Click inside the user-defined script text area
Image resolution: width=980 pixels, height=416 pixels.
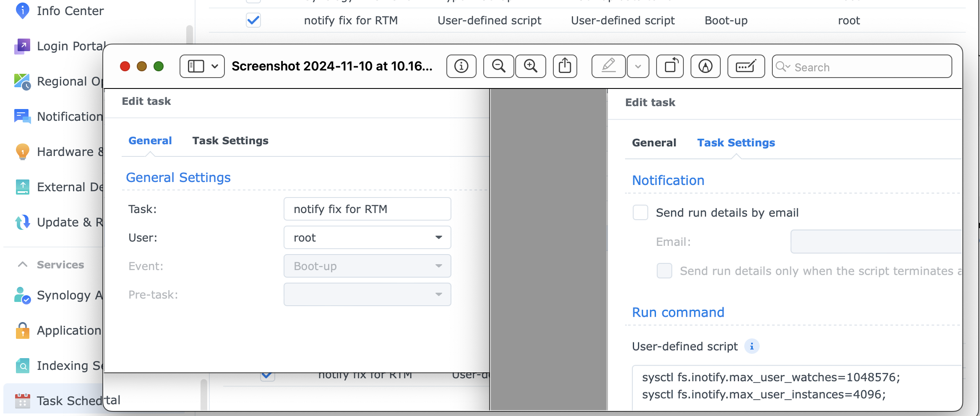pyautogui.click(x=797, y=388)
